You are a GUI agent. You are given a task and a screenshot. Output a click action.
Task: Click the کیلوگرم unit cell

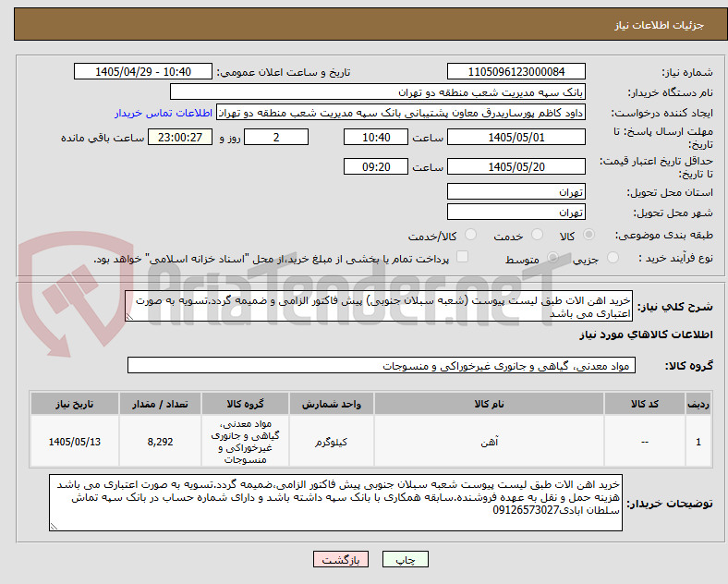(332, 442)
